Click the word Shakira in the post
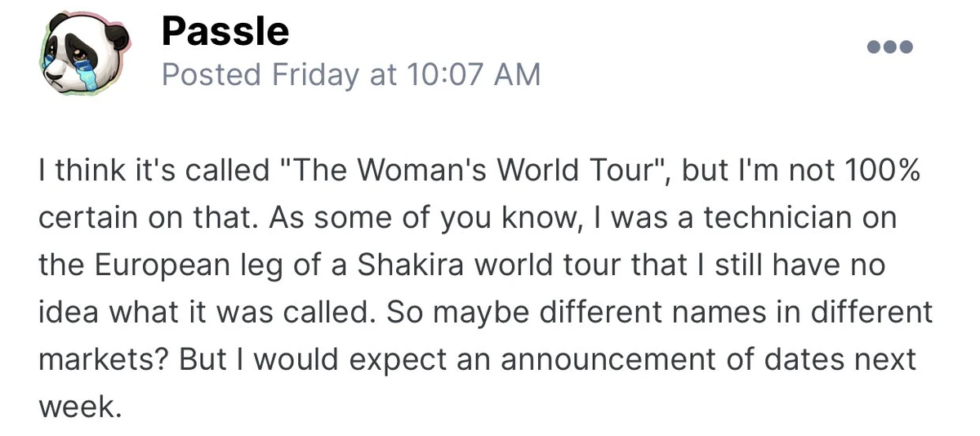The height and width of the screenshot is (436, 980). tap(419, 266)
